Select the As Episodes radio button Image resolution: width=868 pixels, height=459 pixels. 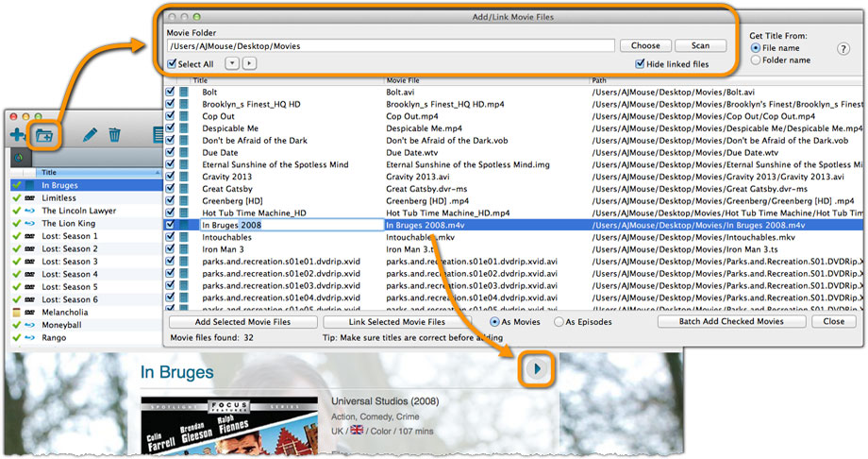coord(559,321)
